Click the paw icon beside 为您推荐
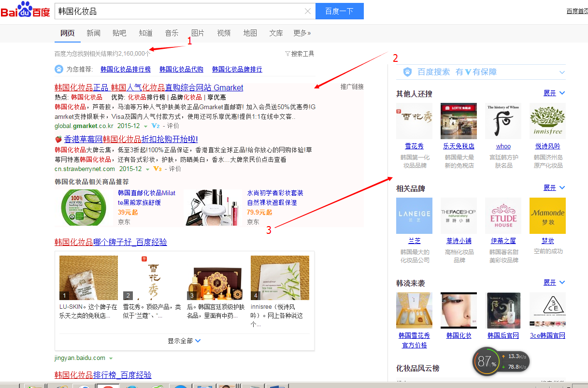The height and width of the screenshot is (388, 588). 59,69
